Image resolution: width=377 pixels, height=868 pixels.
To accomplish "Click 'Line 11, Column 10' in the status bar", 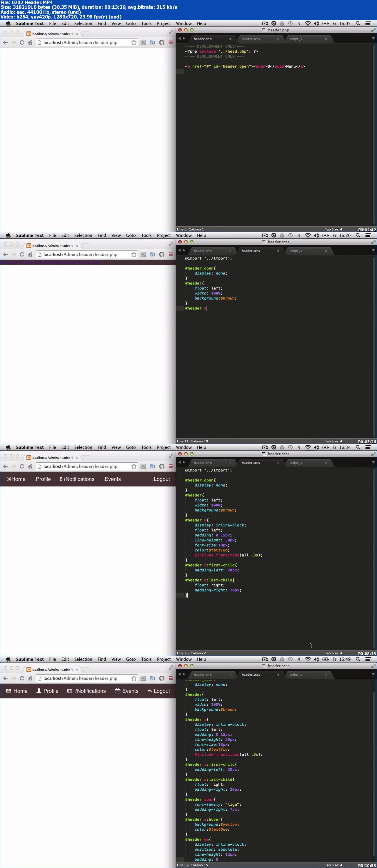I will coord(193,441).
